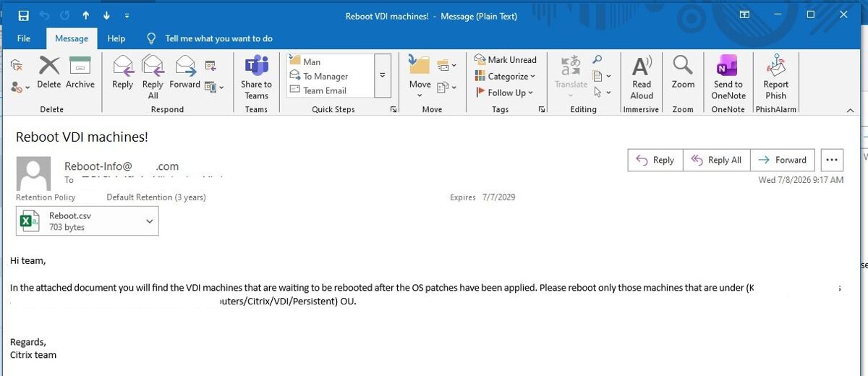Click the sender avatar picture
The width and height of the screenshot is (868, 376).
(x=33, y=174)
